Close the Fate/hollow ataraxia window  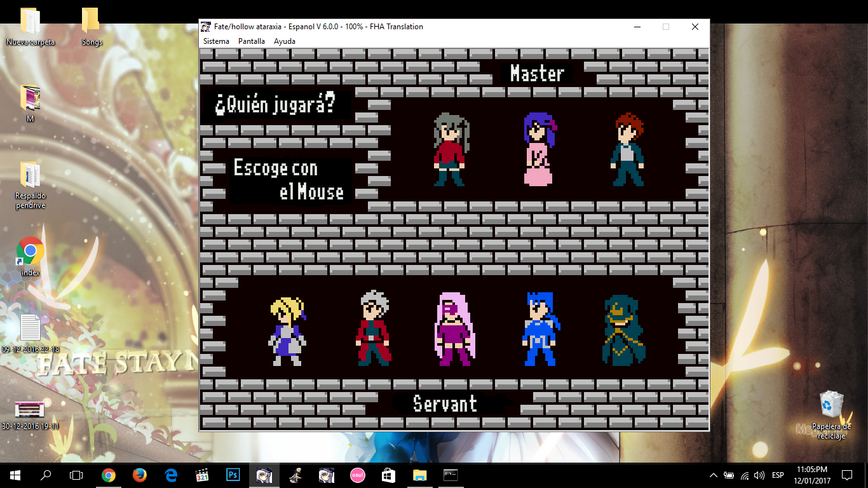coord(695,27)
